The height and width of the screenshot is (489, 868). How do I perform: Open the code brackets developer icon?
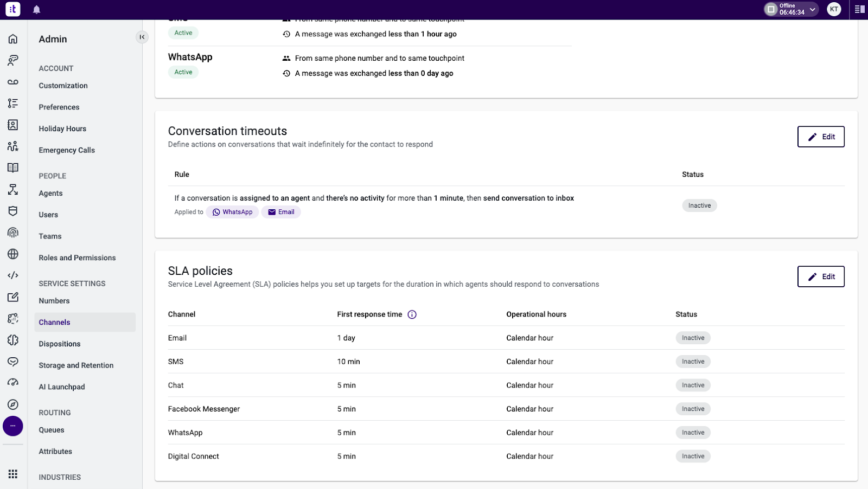coord(13,275)
